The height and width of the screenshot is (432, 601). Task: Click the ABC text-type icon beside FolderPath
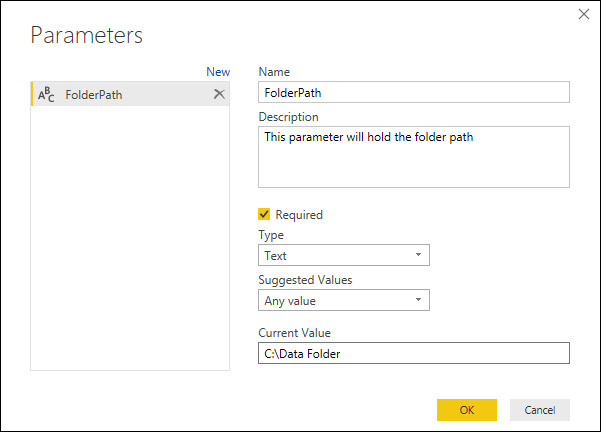click(x=47, y=95)
